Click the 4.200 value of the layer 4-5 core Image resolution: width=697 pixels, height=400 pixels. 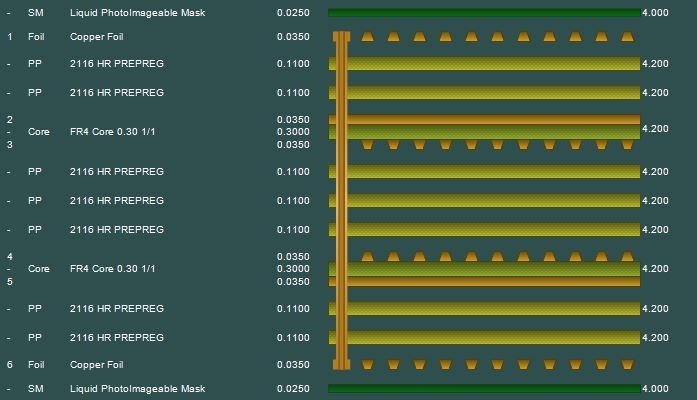tap(655, 269)
